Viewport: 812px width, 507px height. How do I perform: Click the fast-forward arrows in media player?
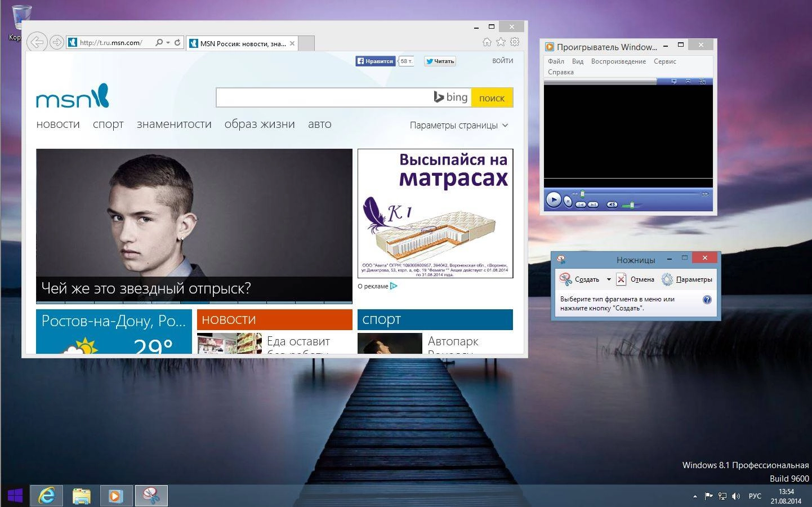705,194
